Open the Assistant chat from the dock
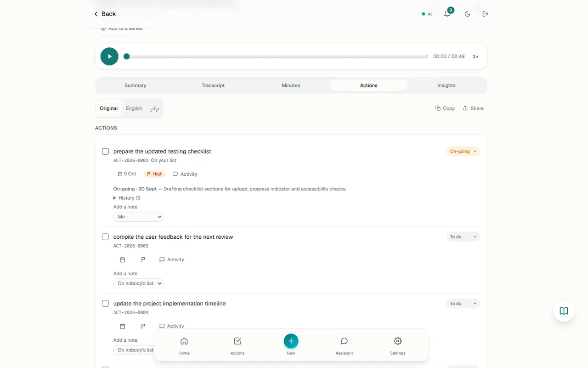 click(x=344, y=345)
